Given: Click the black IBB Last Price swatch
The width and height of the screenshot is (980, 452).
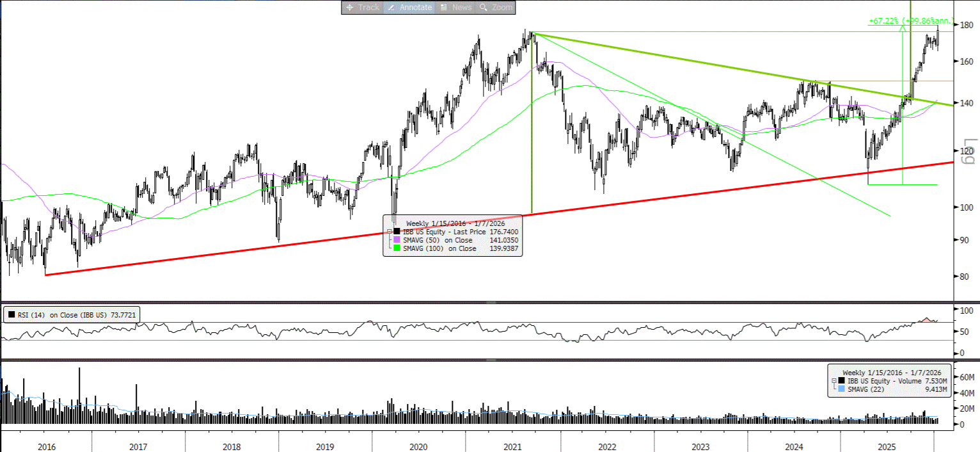Looking at the screenshot, I should point(397,232).
